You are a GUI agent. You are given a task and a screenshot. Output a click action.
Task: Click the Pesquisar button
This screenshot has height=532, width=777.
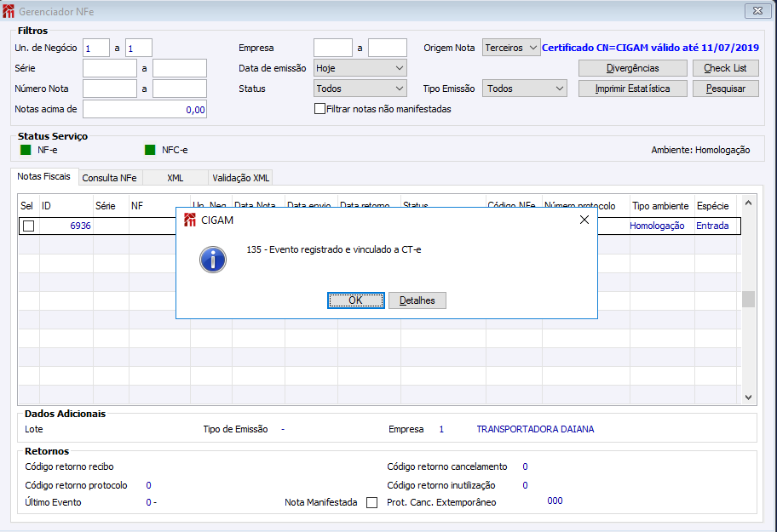(726, 89)
